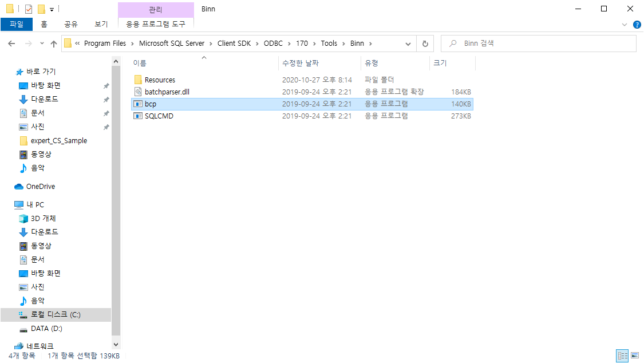This screenshot has height=363, width=644.
Task: Open Help with the question mark icon
Action: click(x=637, y=25)
